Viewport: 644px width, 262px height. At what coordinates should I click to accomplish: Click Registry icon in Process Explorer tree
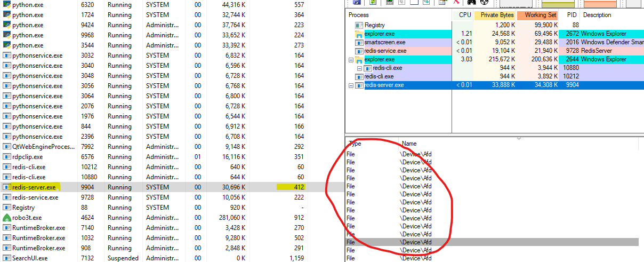[x=359, y=25]
